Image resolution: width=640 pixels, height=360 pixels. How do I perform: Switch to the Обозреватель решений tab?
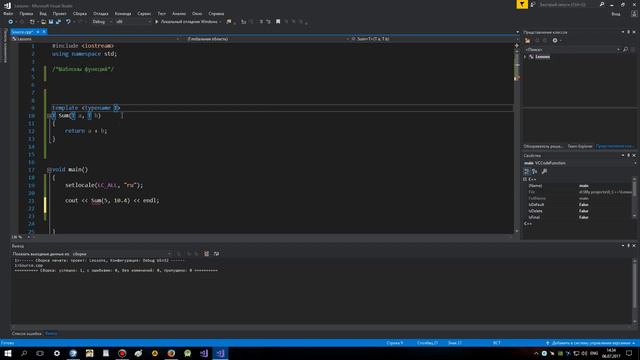click(543, 146)
